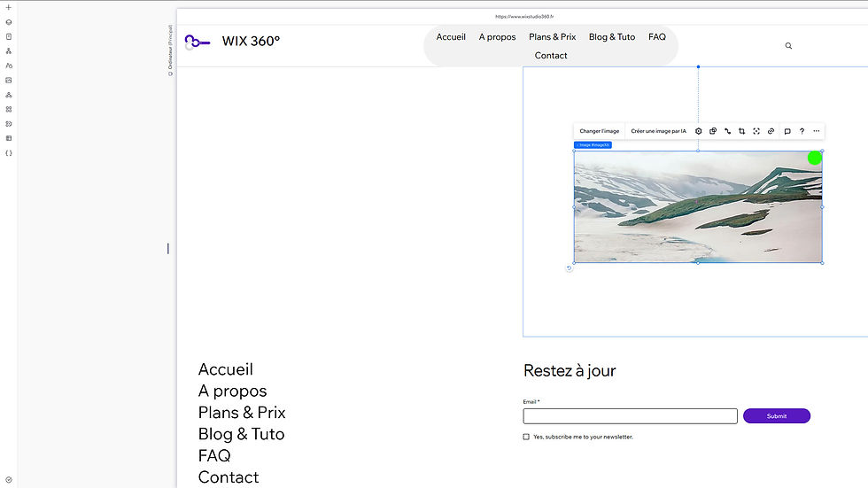Open the triangle node icon below Media
The height and width of the screenshot is (488, 868).
(x=8, y=95)
